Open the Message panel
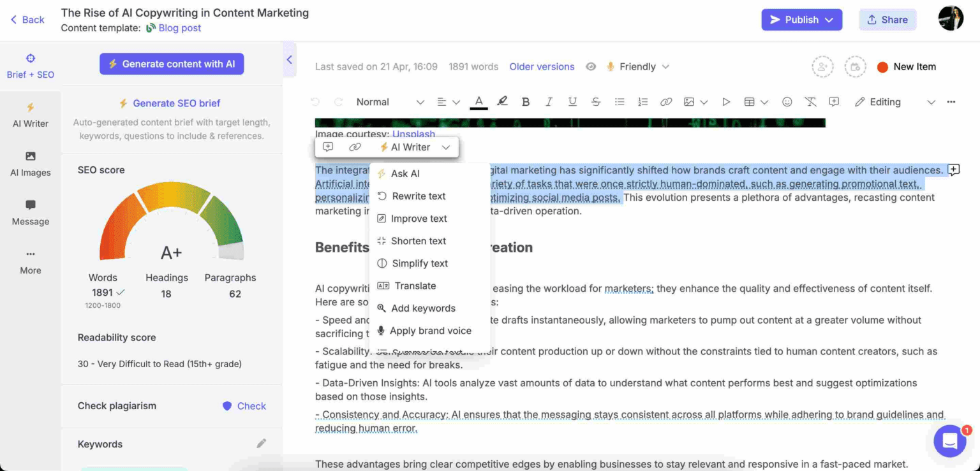This screenshot has width=980, height=471. coord(30,213)
